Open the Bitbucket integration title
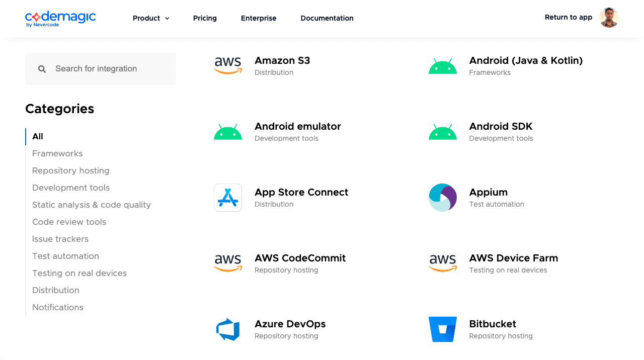The width and height of the screenshot is (644, 360). [x=493, y=324]
